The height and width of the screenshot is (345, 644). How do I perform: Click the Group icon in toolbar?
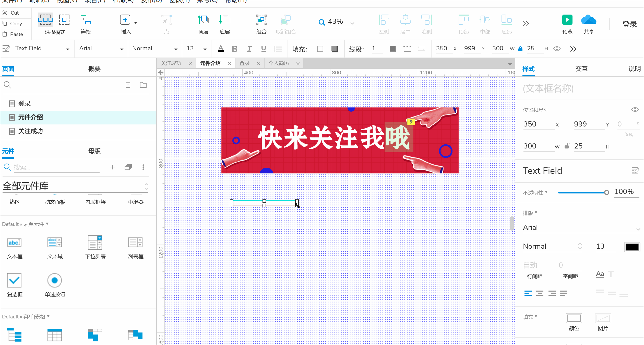tap(261, 20)
